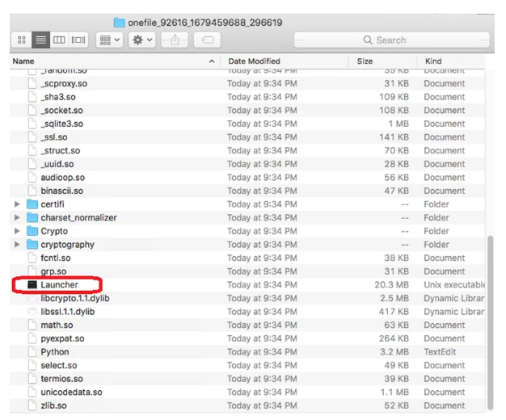Click the 20.3 MB size value
506x420 pixels.
(391, 285)
